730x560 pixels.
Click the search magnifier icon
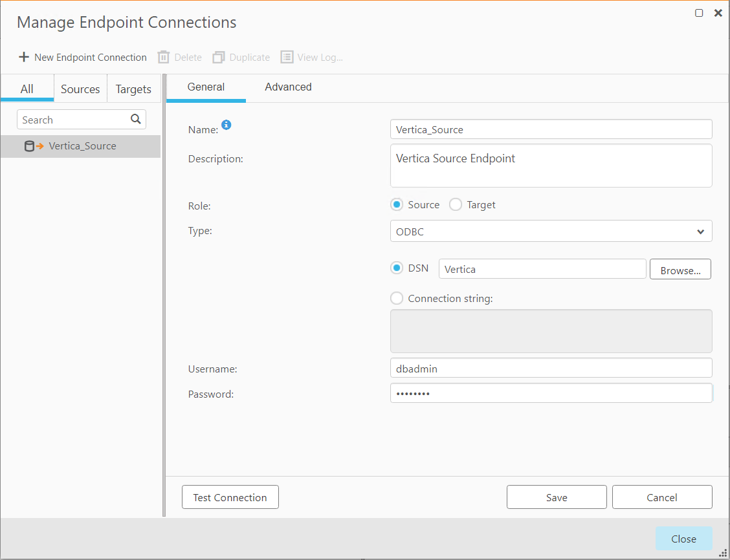[135, 120]
